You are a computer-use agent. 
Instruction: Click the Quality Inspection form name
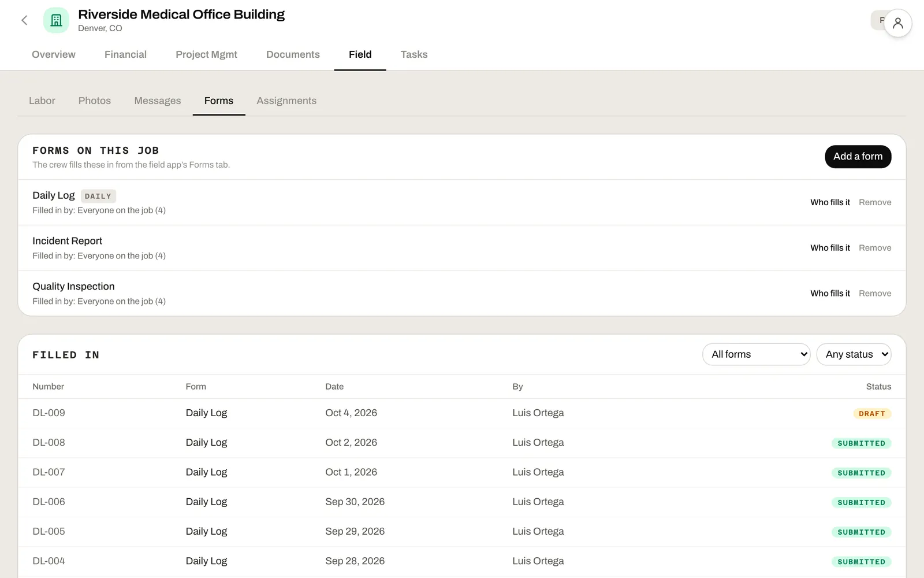(73, 287)
